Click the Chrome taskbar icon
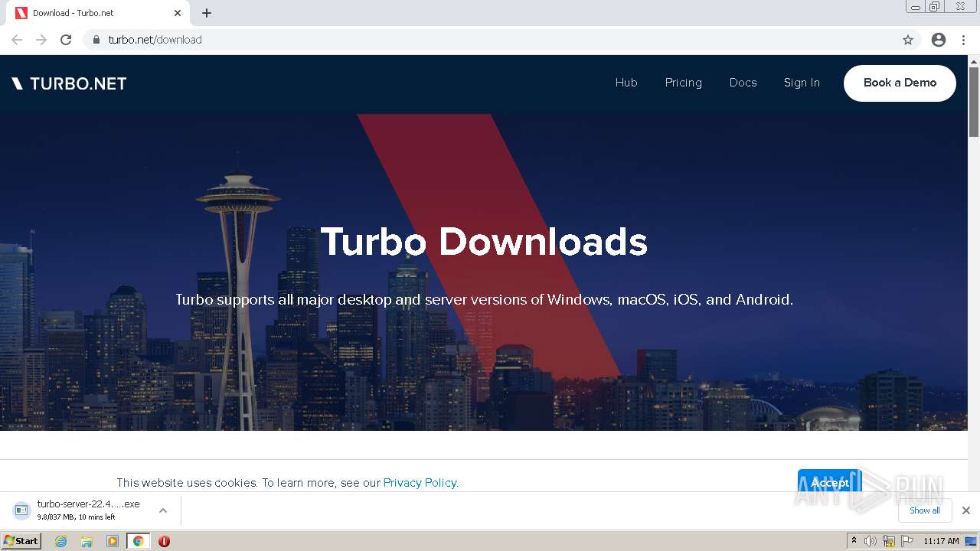The image size is (980, 551). 138,541
